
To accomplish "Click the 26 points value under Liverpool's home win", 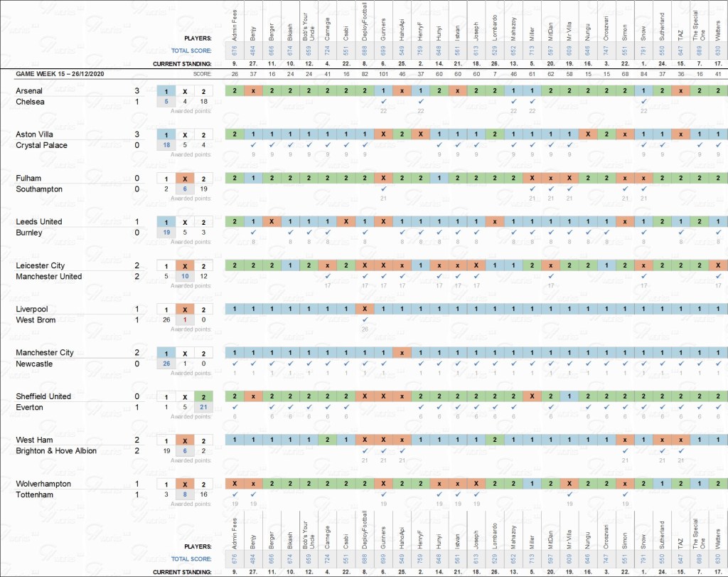I will (x=166, y=320).
